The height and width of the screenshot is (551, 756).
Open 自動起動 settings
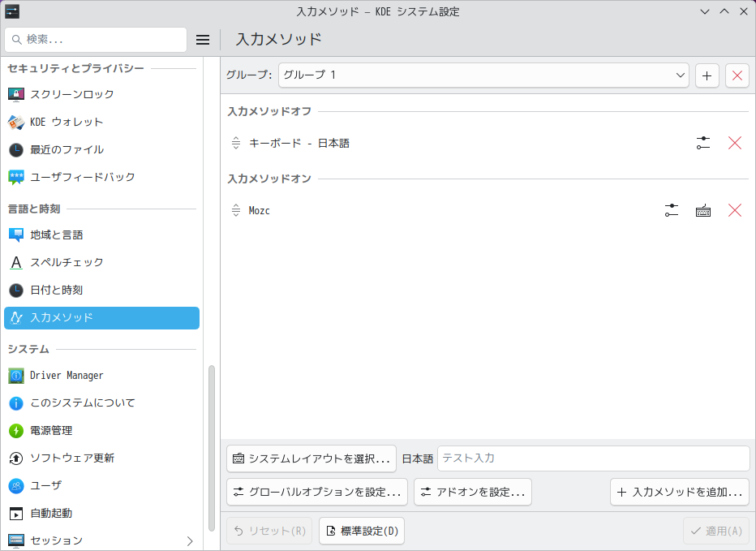click(101, 514)
